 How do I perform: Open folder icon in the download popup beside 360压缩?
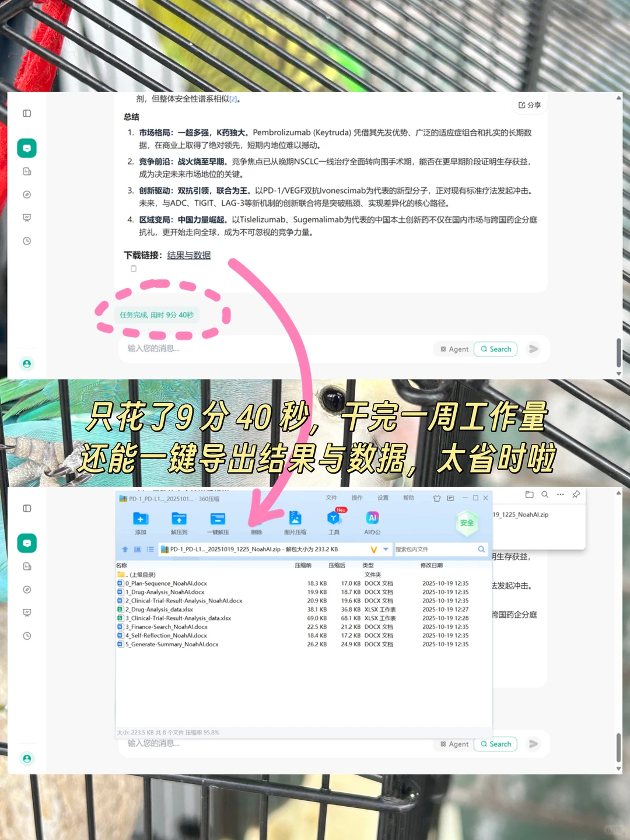coord(529,494)
